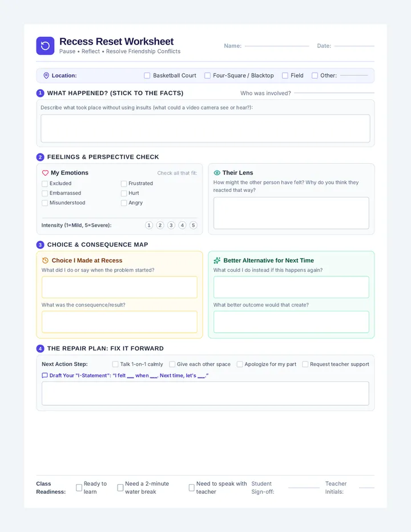Click the numbered circle 3 section badge
The width and height of the screenshot is (411, 532).
tap(40, 245)
